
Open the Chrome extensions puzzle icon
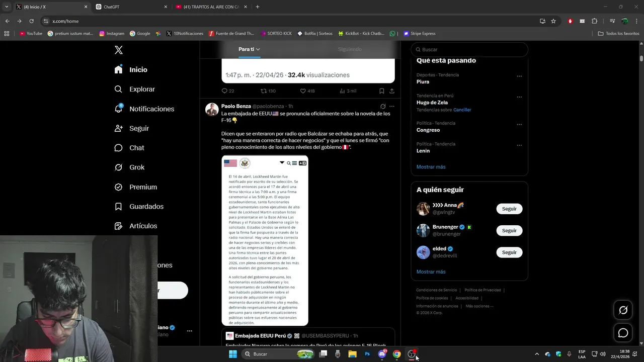(594, 21)
